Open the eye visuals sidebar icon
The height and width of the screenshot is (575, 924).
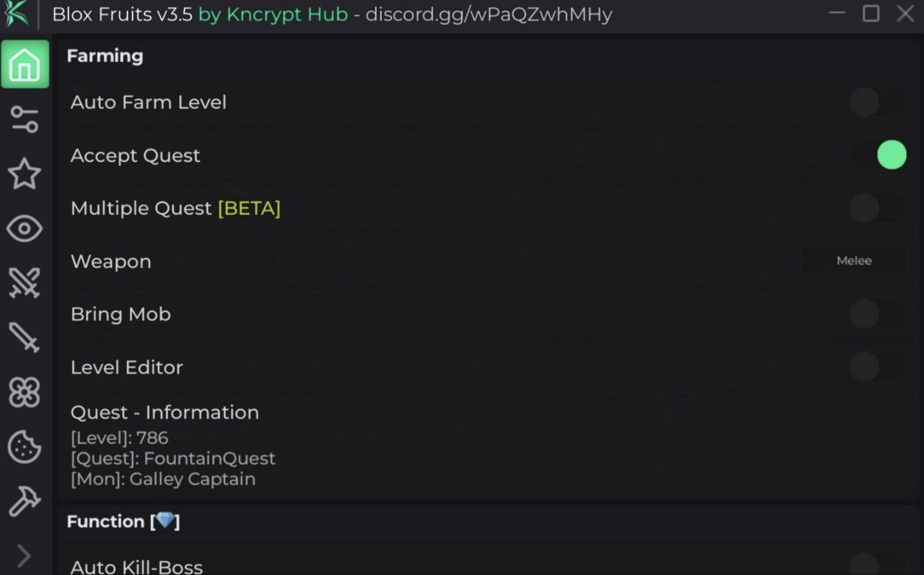(25, 229)
